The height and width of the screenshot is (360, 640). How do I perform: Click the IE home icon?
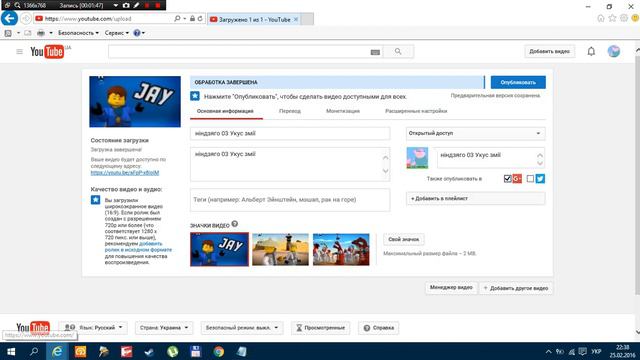coord(600,18)
